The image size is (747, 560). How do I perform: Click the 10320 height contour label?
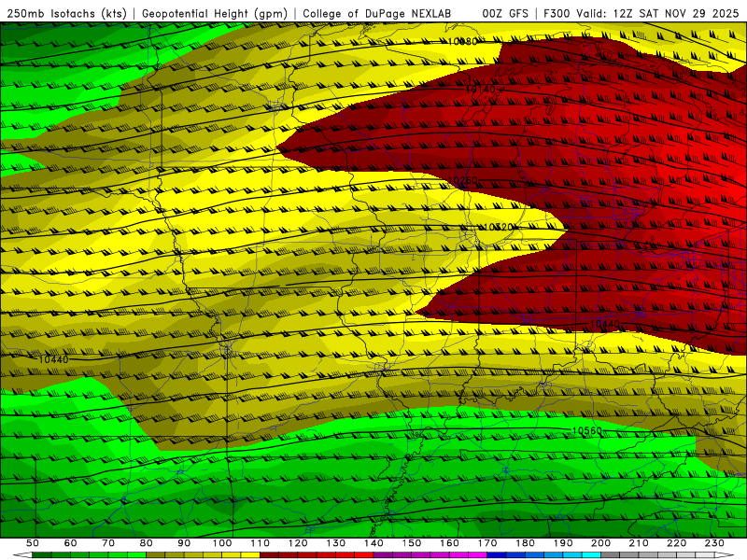[499, 227]
